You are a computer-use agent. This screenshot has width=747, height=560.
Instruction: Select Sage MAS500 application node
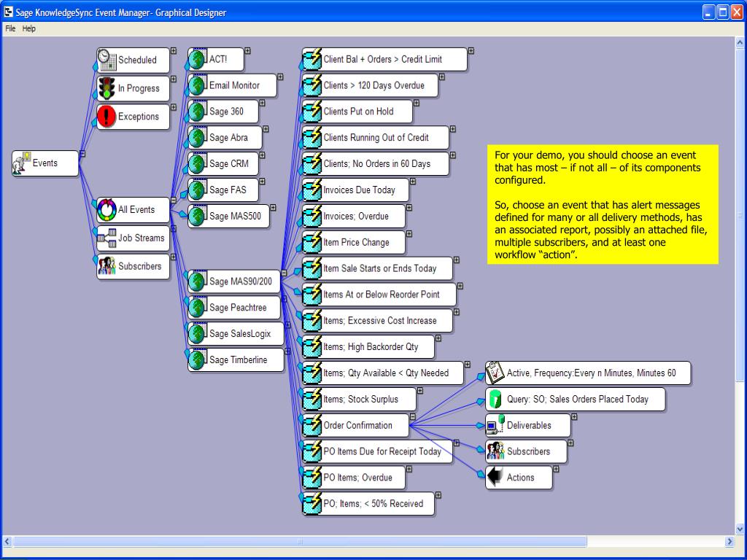click(x=228, y=216)
